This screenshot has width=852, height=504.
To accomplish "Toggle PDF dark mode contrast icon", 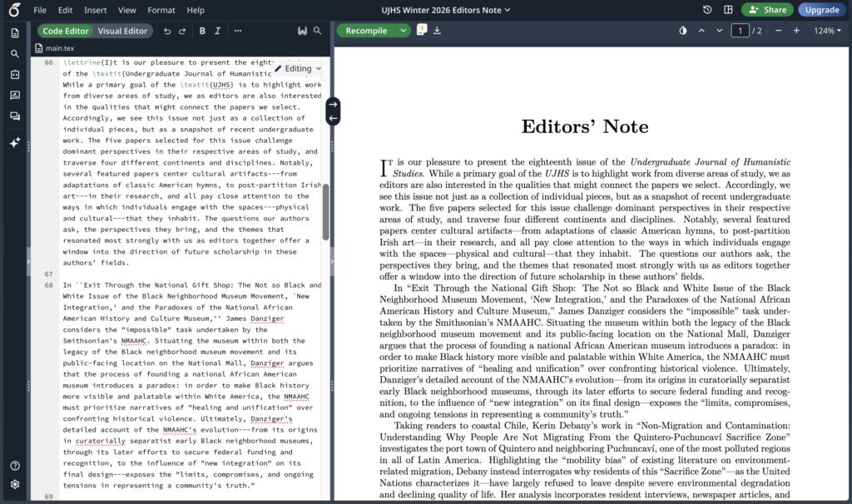I will tap(683, 31).
